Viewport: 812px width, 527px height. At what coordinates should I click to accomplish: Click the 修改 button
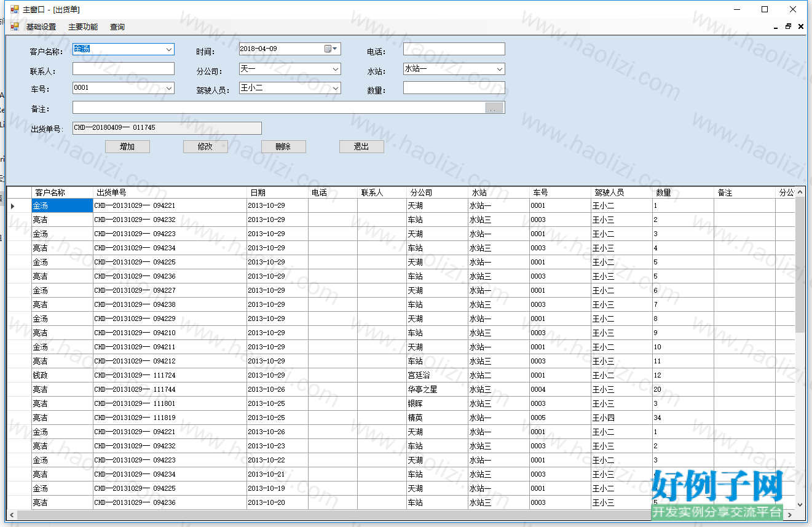pyautogui.click(x=205, y=147)
